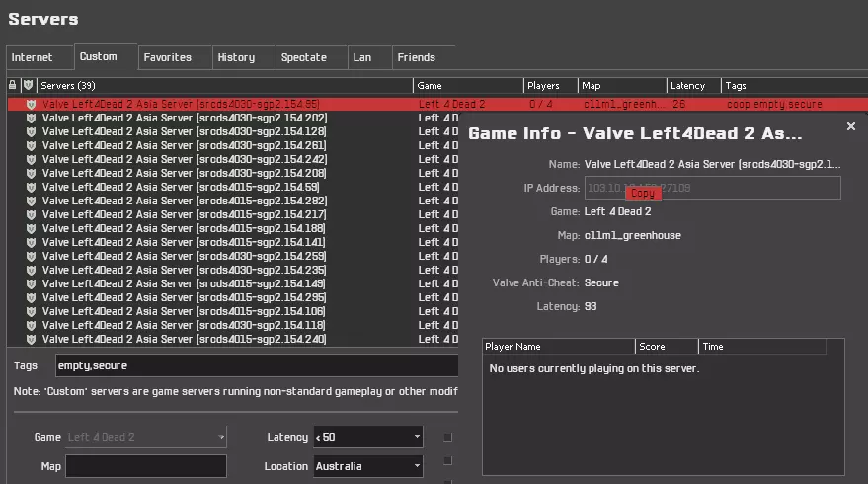The height and width of the screenshot is (484, 868).
Task: Click shield icon of server sgp2.154.149
Action: (31, 284)
